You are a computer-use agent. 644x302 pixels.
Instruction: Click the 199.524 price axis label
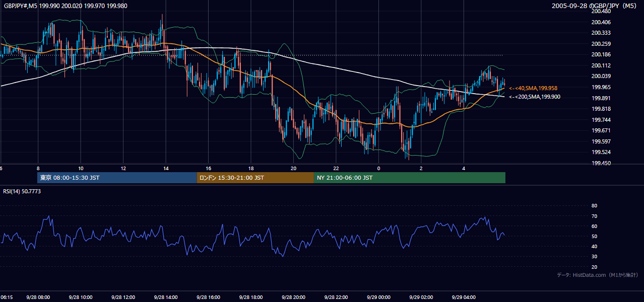coord(601,153)
